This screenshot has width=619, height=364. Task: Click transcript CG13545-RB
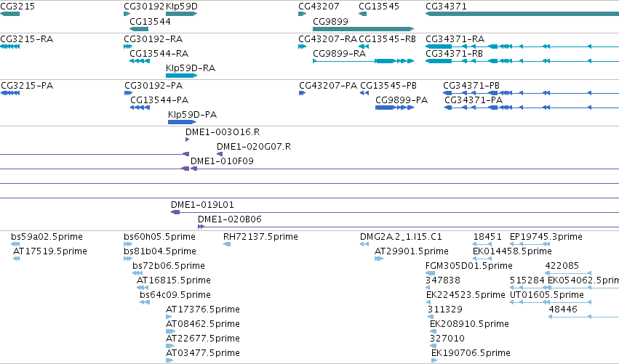coord(387,39)
